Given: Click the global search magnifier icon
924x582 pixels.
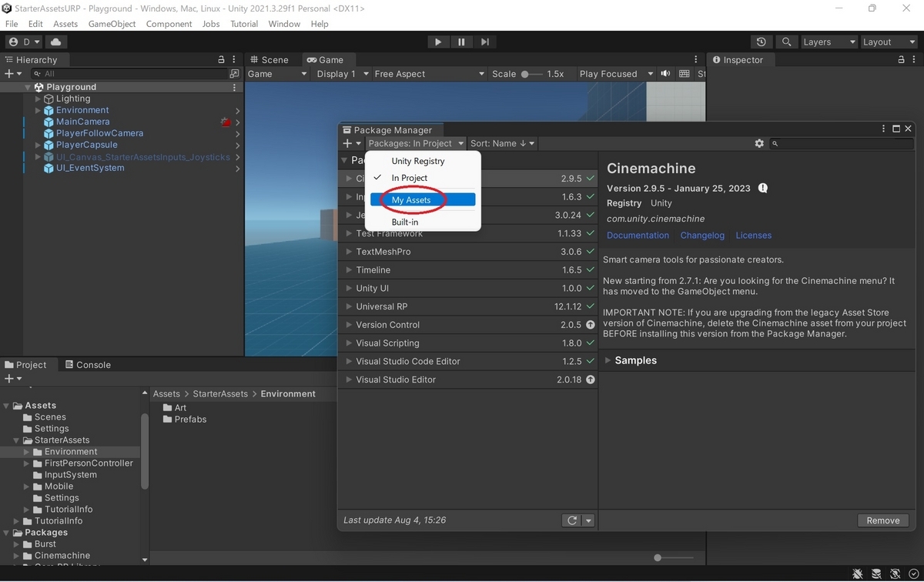Looking at the screenshot, I should pos(786,42).
